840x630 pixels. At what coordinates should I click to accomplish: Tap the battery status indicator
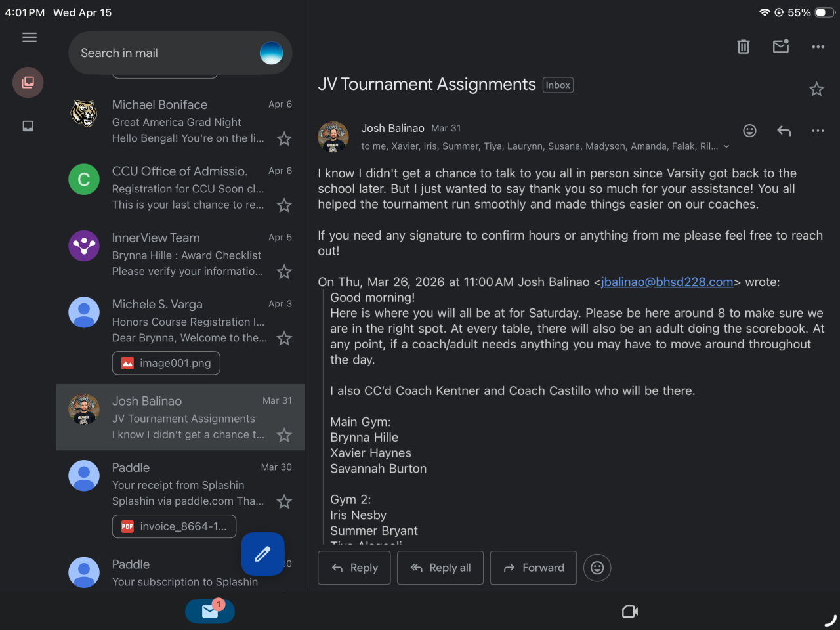825,12
